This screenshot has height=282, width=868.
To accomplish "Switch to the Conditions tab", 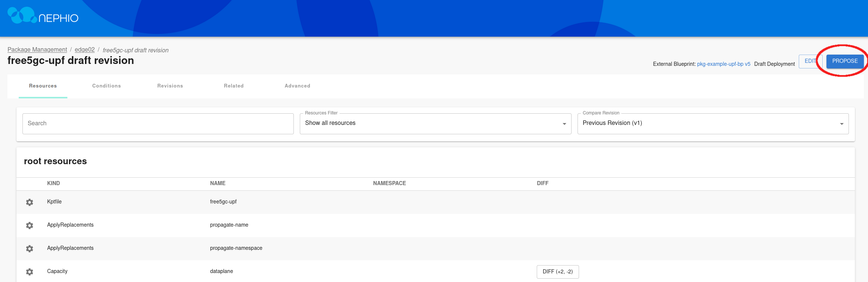I will coord(107,86).
